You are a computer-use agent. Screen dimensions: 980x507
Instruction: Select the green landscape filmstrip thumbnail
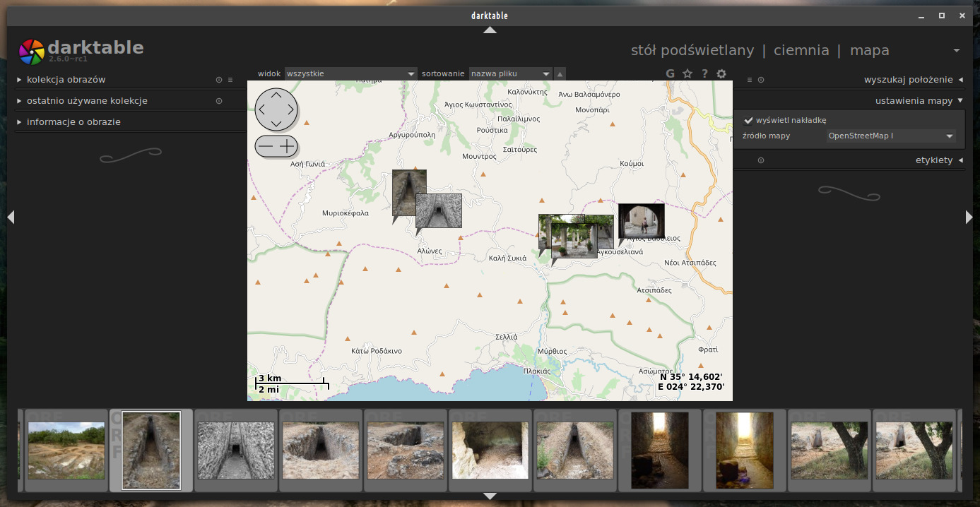pos(66,451)
